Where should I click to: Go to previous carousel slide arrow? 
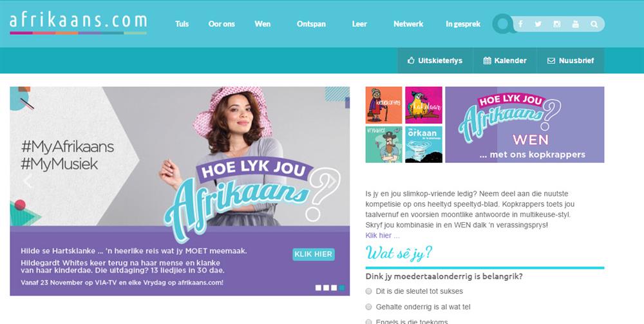coord(28,181)
